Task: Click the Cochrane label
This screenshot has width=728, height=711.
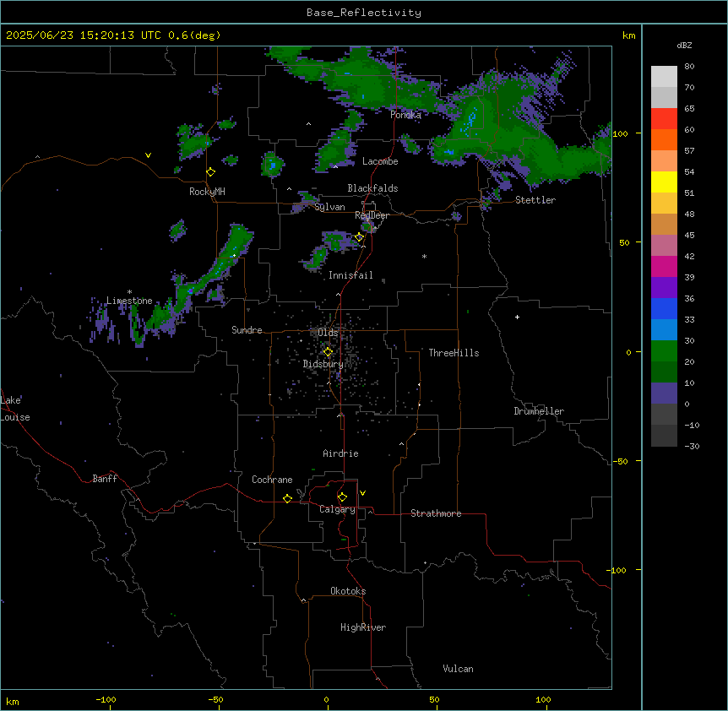Action: point(272,480)
